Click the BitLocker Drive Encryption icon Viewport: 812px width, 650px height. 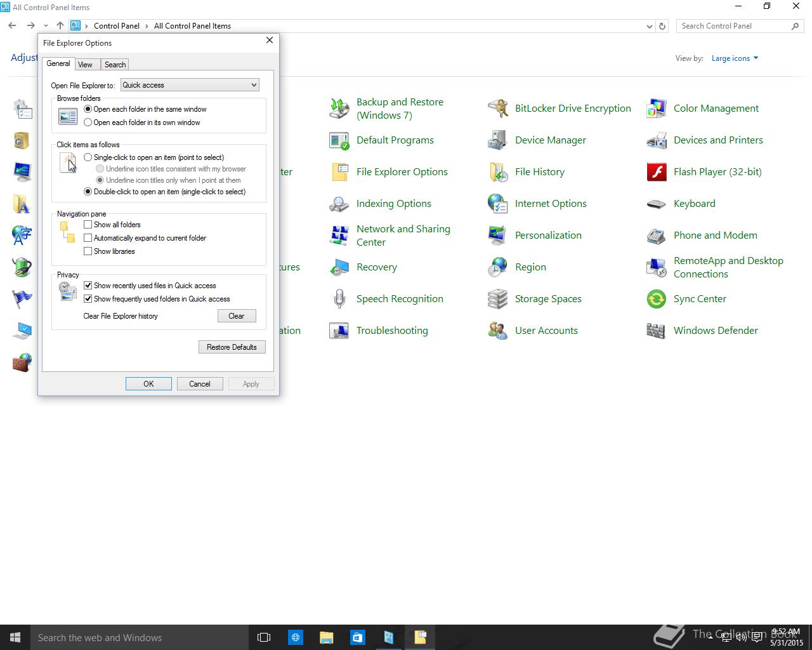coord(498,109)
